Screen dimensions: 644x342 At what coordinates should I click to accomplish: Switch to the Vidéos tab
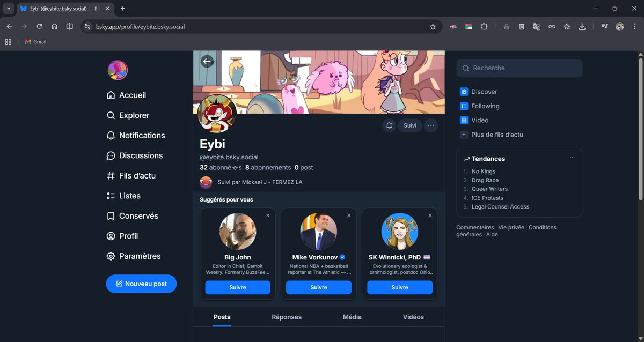(x=413, y=317)
